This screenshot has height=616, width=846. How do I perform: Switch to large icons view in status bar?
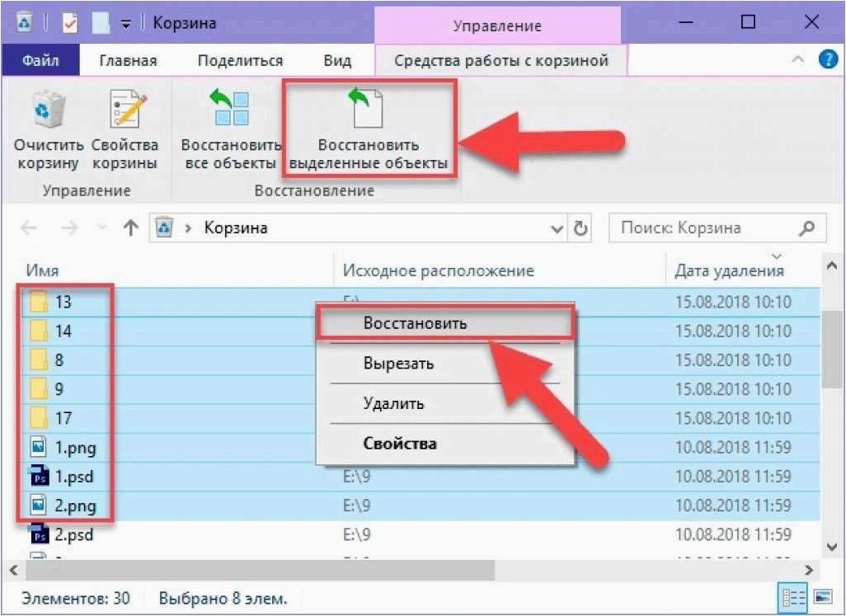point(823,598)
